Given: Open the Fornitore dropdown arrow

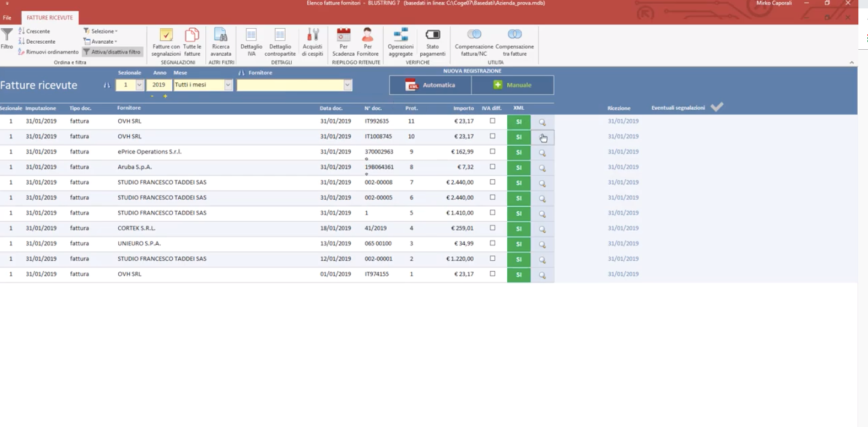Looking at the screenshot, I should 348,85.
